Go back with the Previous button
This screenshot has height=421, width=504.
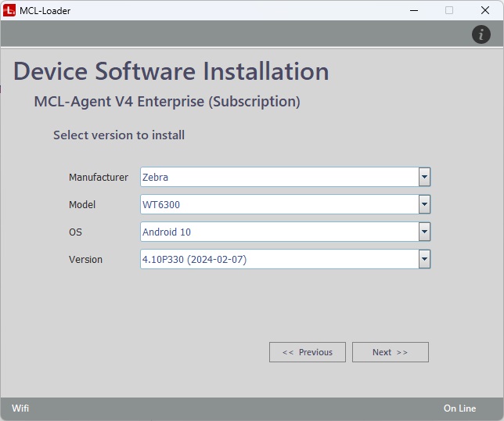point(308,352)
